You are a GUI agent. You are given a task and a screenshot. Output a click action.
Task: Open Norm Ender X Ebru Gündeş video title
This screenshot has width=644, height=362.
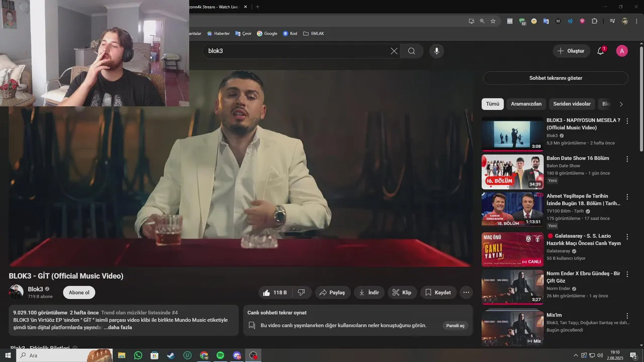coord(583,277)
